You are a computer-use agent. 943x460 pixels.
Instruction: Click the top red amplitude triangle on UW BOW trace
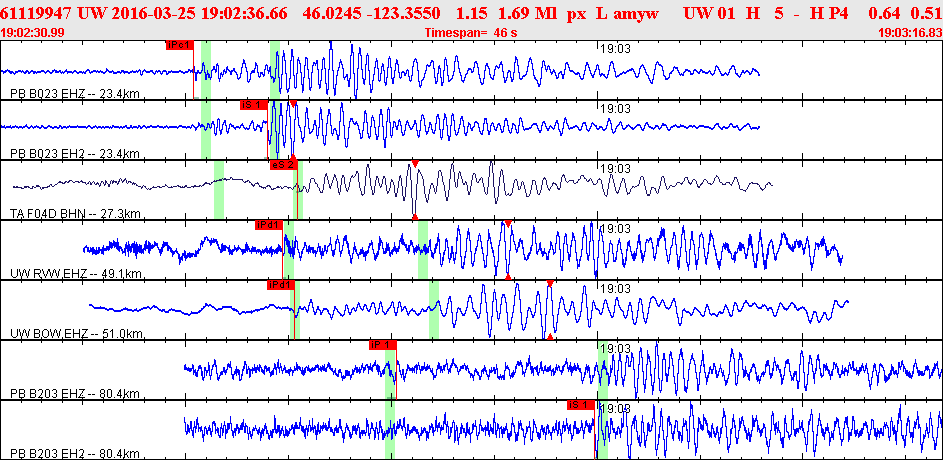coord(550,284)
